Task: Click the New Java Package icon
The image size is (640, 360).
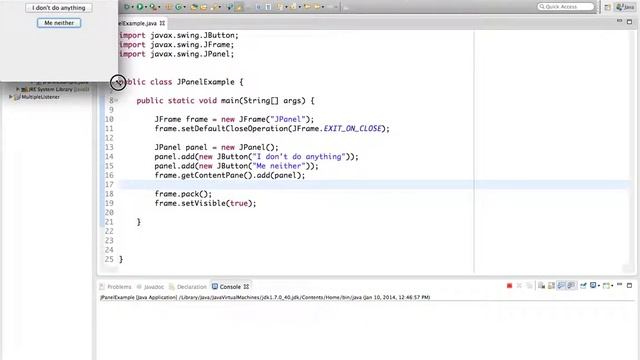Action: pyautogui.click(x=168, y=7)
